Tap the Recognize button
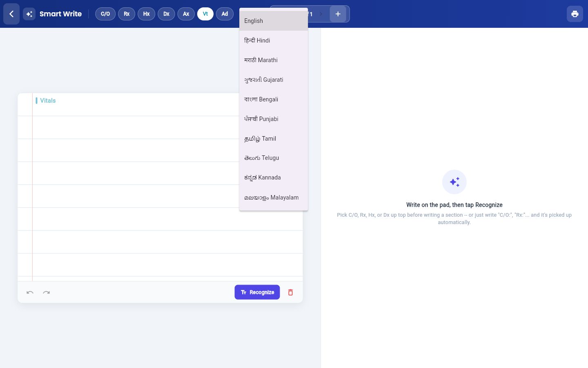The height and width of the screenshot is (368, 588). (x=257, y=292)
